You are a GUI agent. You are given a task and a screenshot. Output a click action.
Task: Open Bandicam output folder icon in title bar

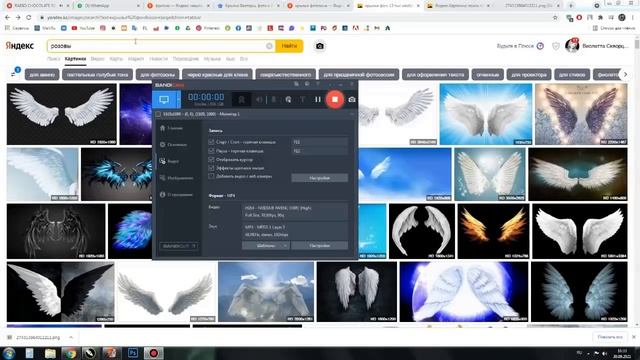(296, 84)
